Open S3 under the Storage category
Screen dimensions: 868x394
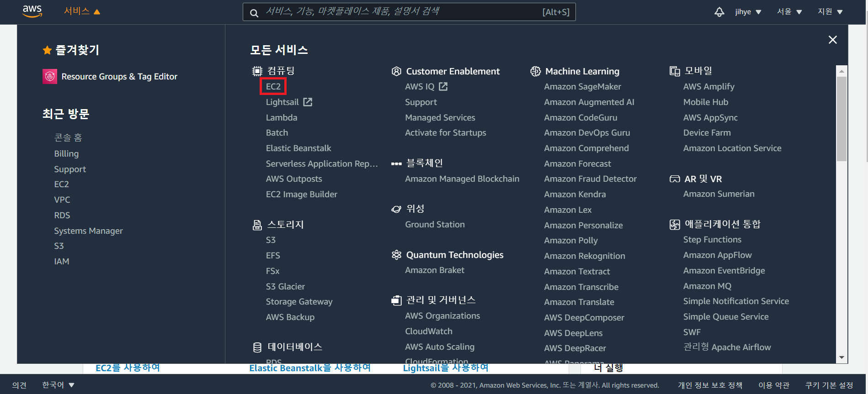tap(271, 240)
